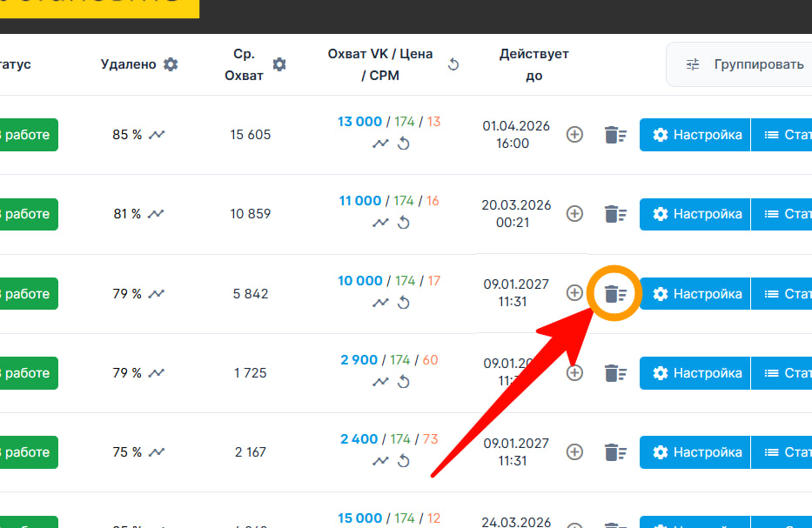Click the trash icon in the 2 167 average reach row
This screenshot has height=528, width=812.
[x=615, y=452]
